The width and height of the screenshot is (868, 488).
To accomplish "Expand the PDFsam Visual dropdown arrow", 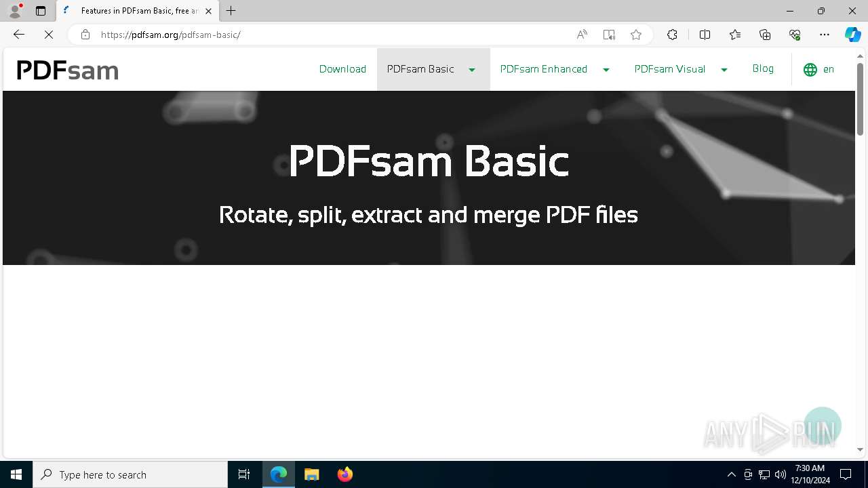I will 724,70.
